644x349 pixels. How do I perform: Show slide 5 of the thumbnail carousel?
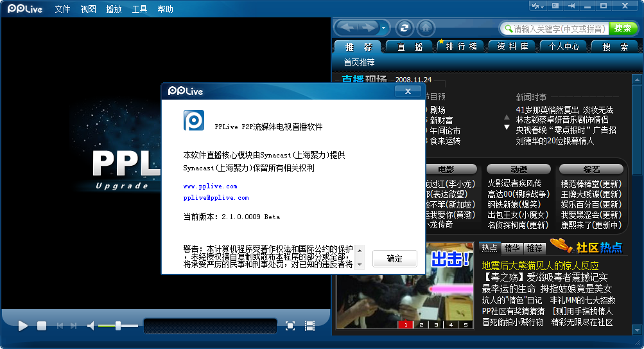click(x=466, y=325)
